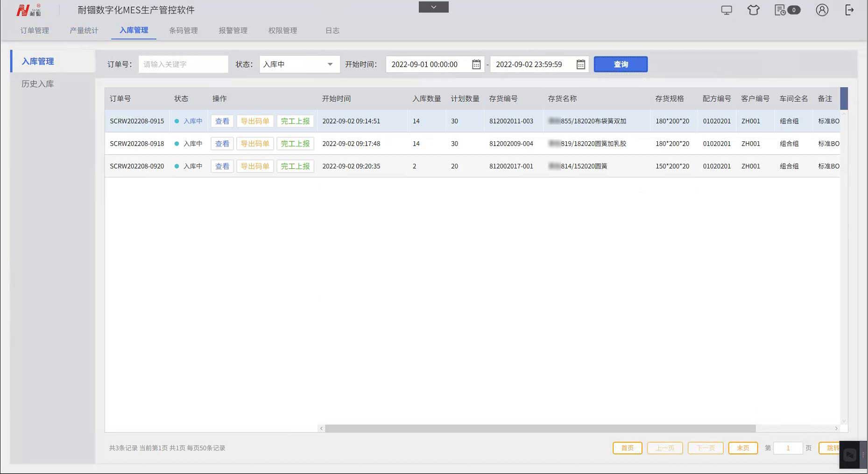The width and height of the screenshot is (868, 474).
Task: Click the 存货编号 column header
Action: (503, 99)
